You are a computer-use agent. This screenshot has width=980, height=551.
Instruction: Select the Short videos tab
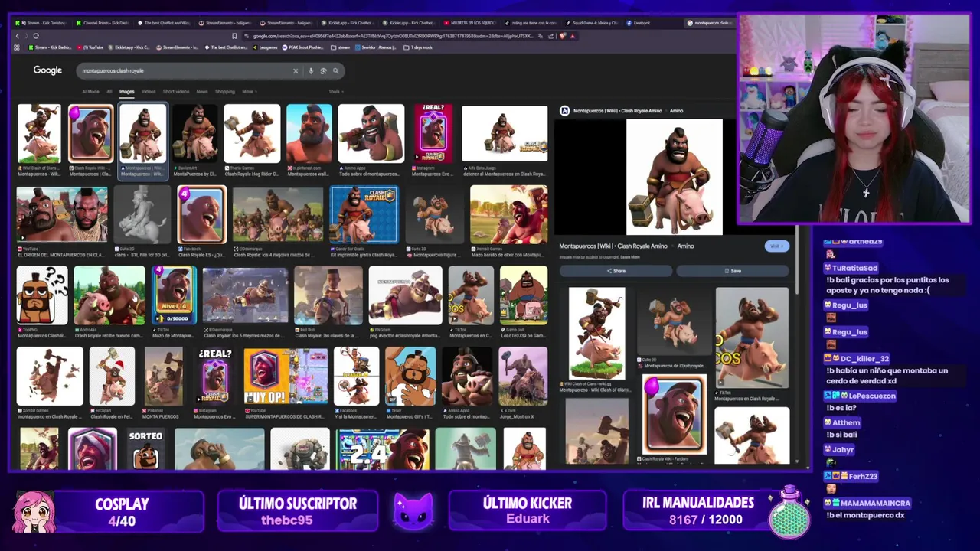175,92
